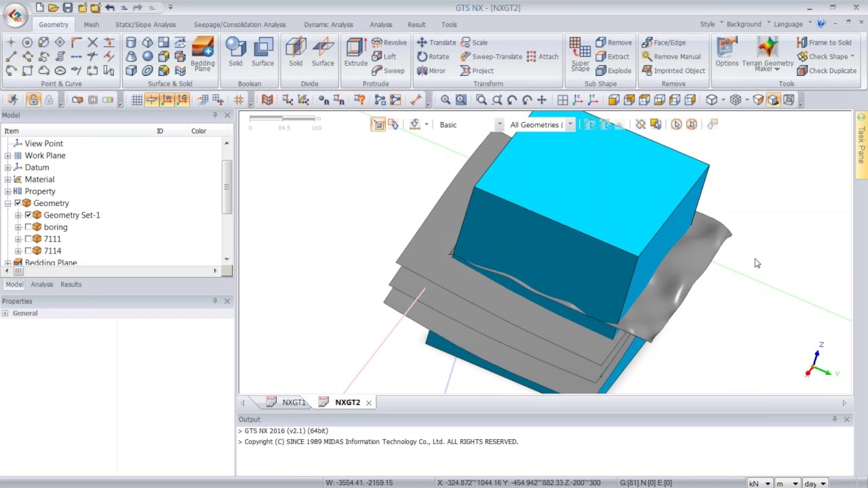The width and height of the screenshot is (868, 488).
Task: Collapse the Geometry tree node
Action: (x=7, y=203)
